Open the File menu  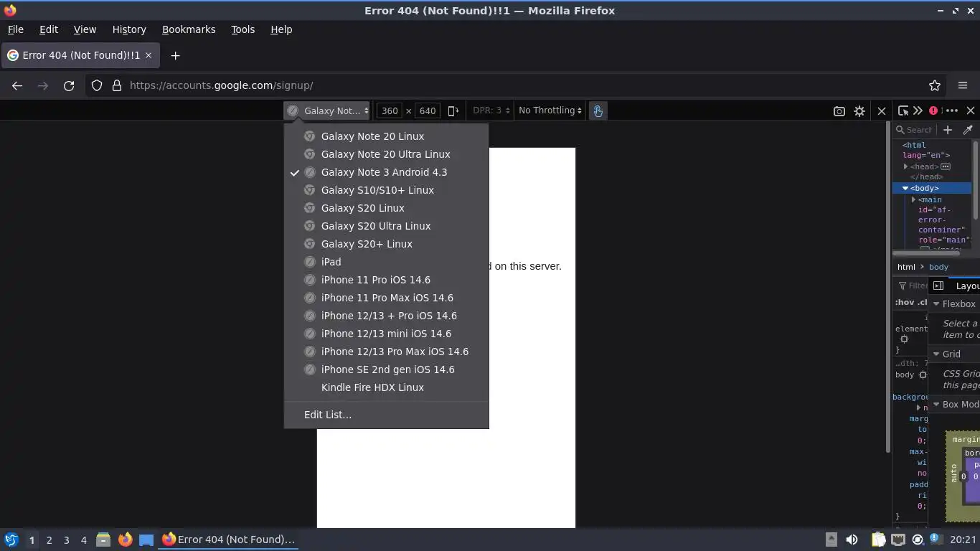coord(15,29)
